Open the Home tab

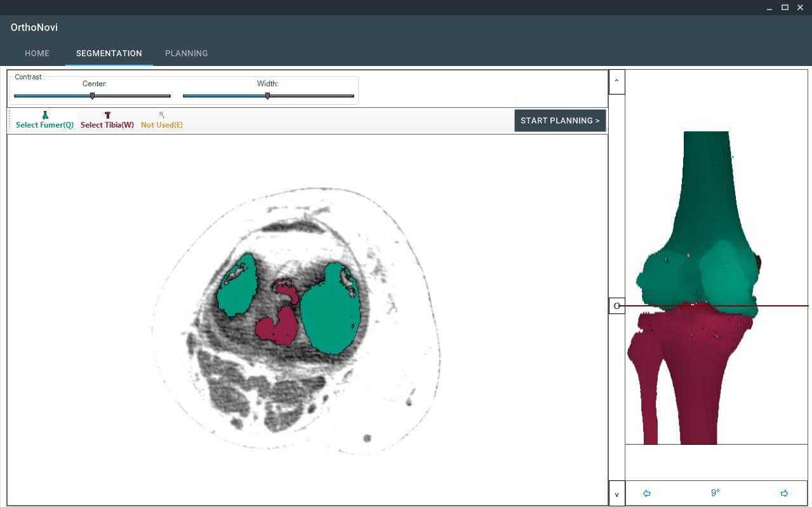click(37, 53)
